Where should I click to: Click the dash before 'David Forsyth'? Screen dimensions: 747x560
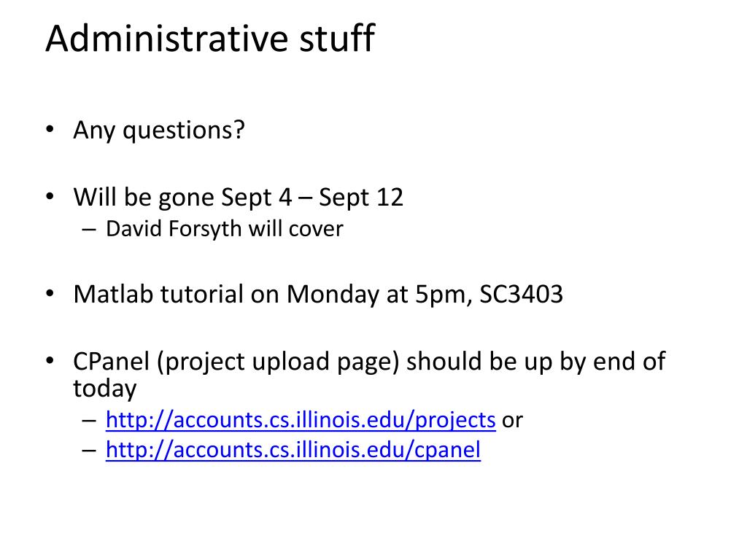[89, 230]
